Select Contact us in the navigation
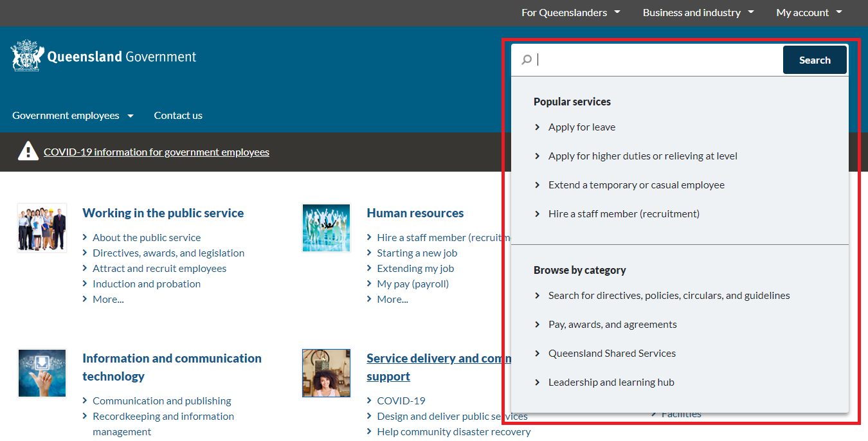868x441 pixels. [x=178, y=115]
